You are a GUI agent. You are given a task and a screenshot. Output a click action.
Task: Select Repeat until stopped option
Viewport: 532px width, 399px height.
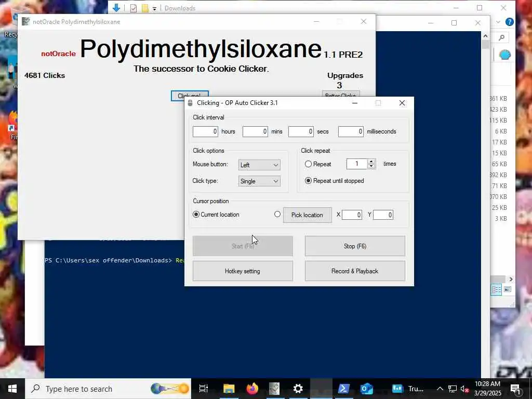tap(308, 181)
